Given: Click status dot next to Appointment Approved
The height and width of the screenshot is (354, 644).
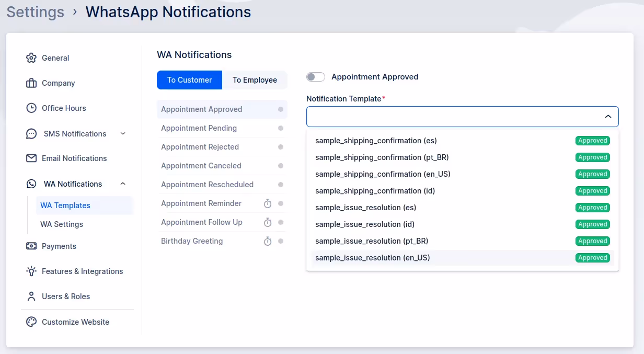Looking at the screenshot, I should [x=281, y=109].
